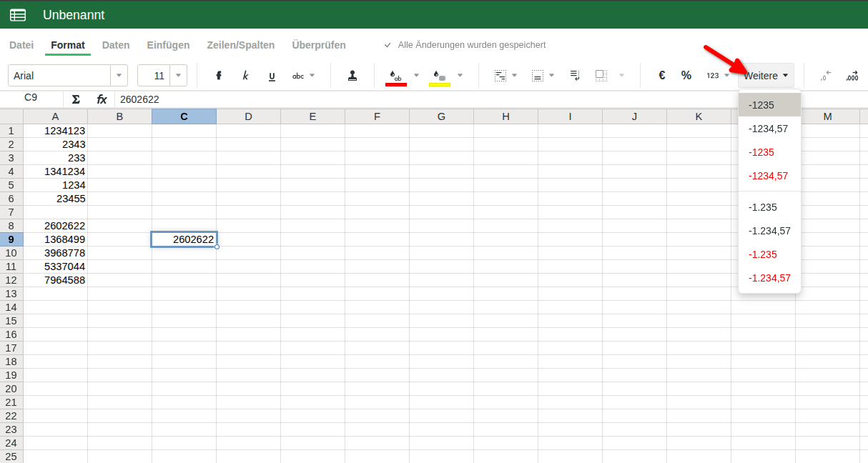The height and width of the screenshot is (463, 868).
Task: Choose the black -1.234,57 format
Action: click(769, 231)
